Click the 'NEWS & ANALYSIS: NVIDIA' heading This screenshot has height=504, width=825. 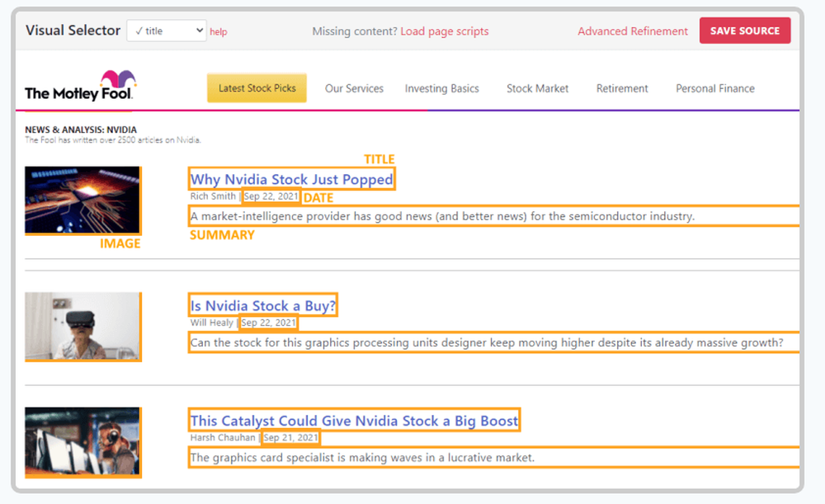click(81, 130)
